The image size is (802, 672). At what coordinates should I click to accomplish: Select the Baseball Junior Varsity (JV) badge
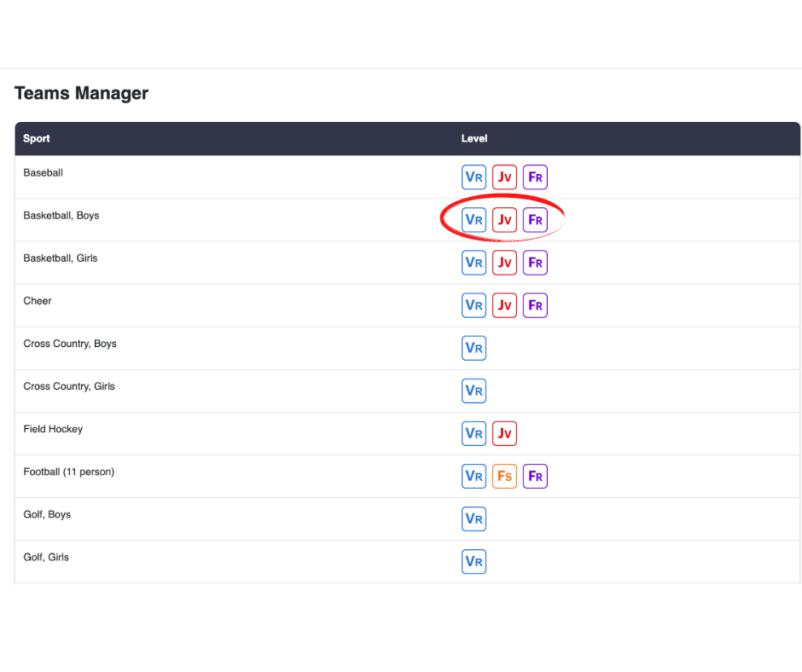[x=504, y=177]
